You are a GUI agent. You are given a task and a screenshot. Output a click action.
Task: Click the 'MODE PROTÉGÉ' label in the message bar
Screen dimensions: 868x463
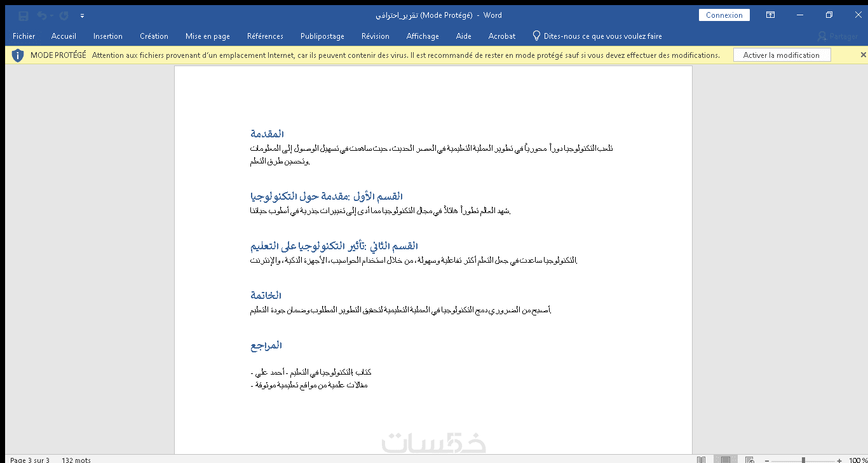click(58, 55)
